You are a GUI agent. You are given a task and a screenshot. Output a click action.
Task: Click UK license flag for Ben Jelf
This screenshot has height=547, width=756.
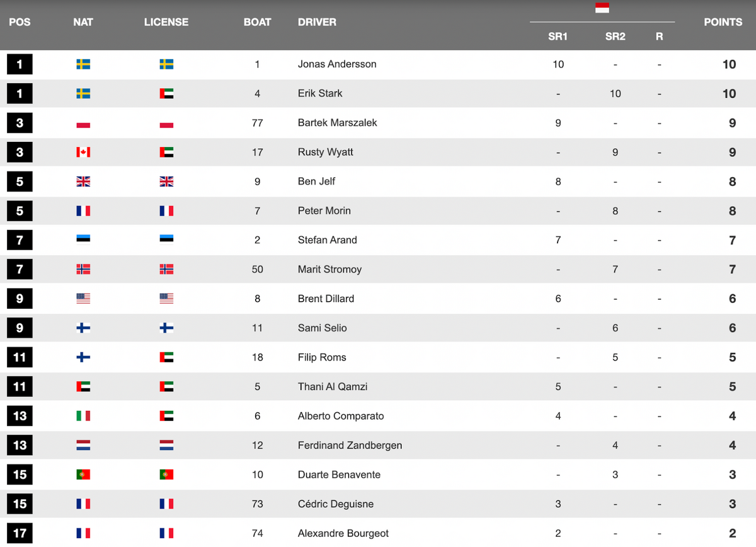[x=166, y=181]
